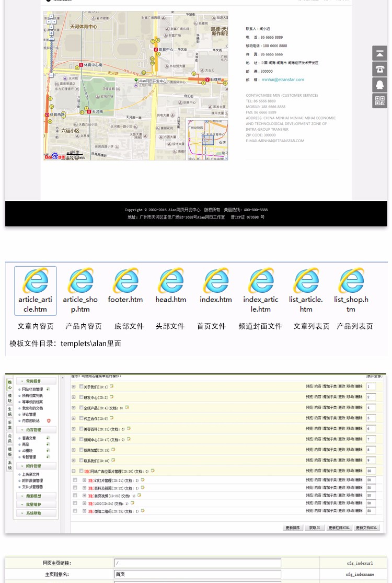
Task: Click the add icon beside AD模块
Action: pos(48,451)
